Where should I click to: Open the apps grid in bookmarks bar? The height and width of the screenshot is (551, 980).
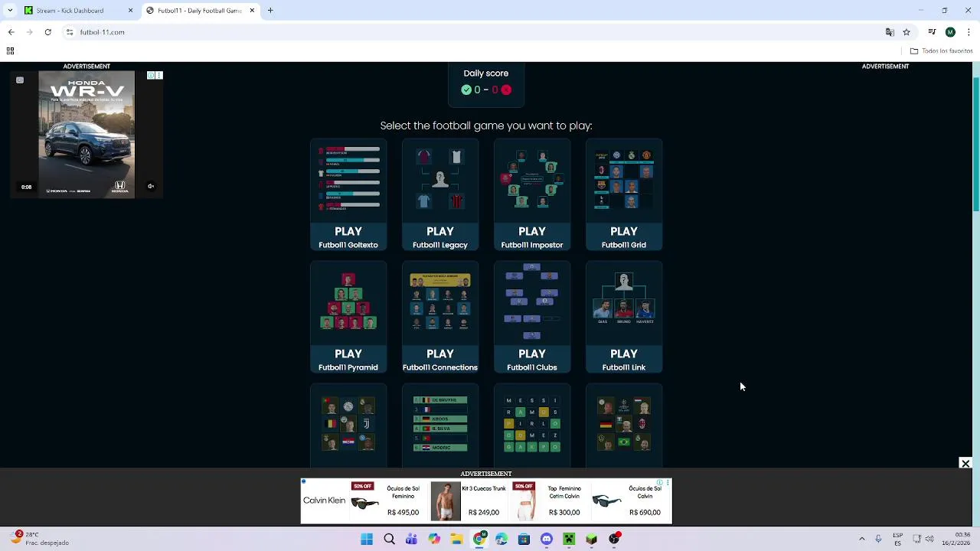point(10,51)
